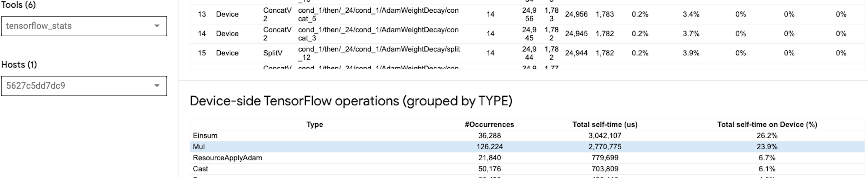Screen dimensions: 868x178
Task: Select the Cast row
Action: [x=527, y=169]
